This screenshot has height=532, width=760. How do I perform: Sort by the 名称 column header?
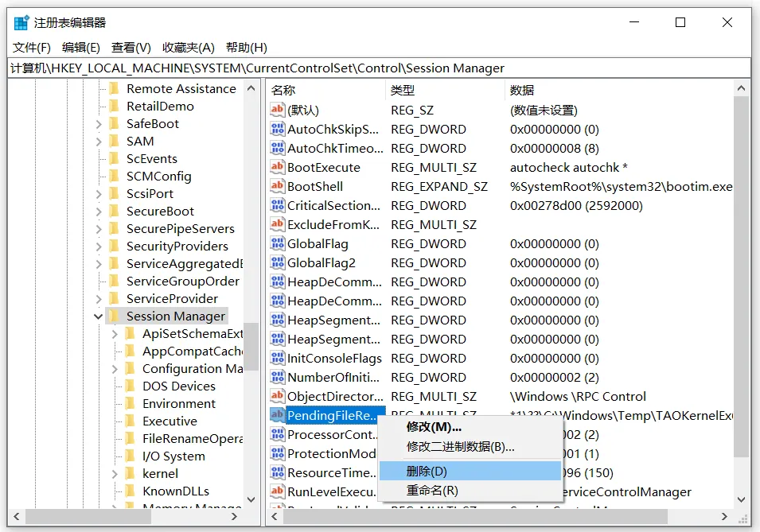pyautogui.click(x=325, y=90)
